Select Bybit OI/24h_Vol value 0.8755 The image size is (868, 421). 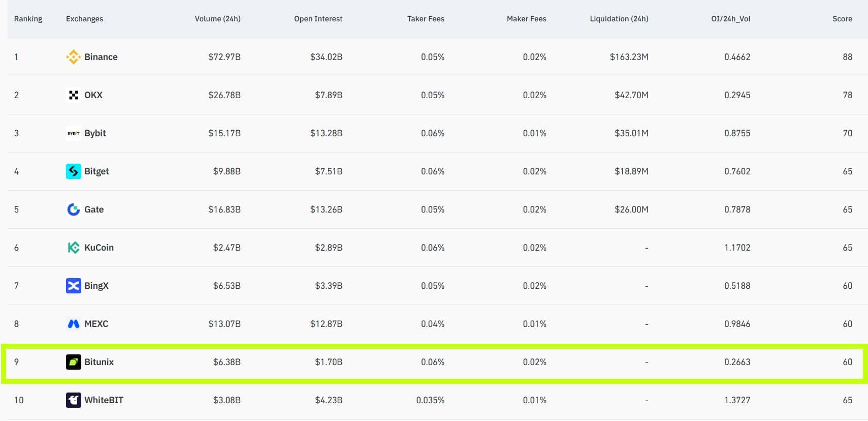point(737,133)
